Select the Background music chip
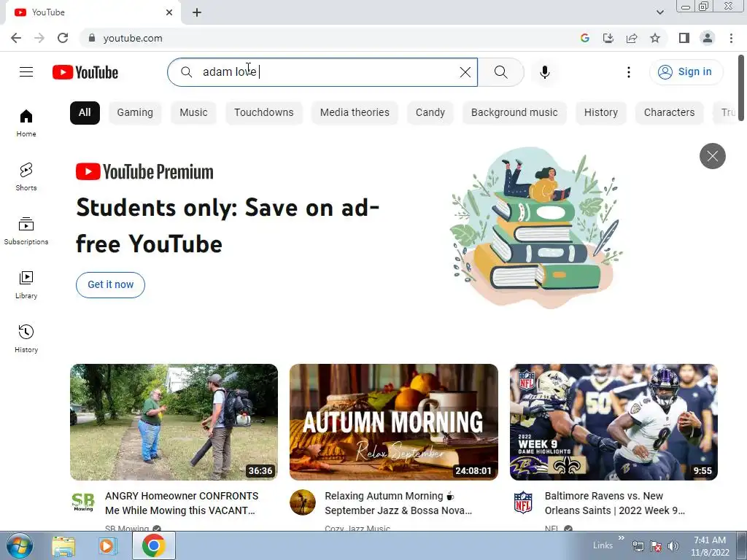Screen dimensions: 747x560 point(514,112)
